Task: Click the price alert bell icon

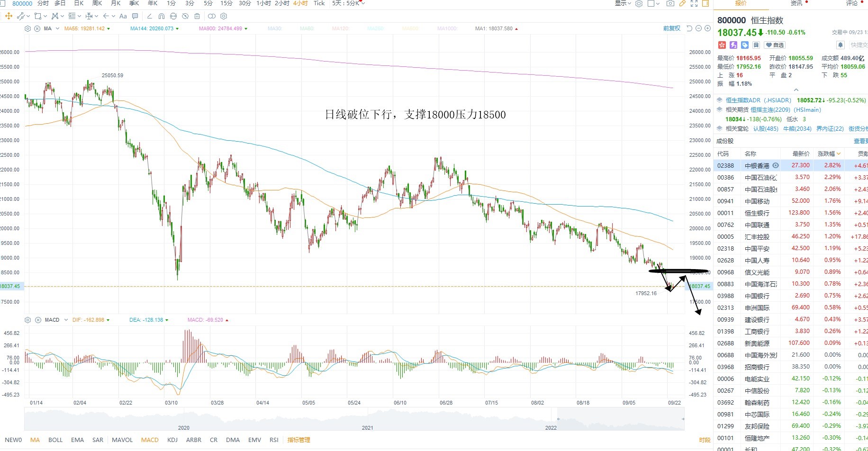Action: (841, 45)
